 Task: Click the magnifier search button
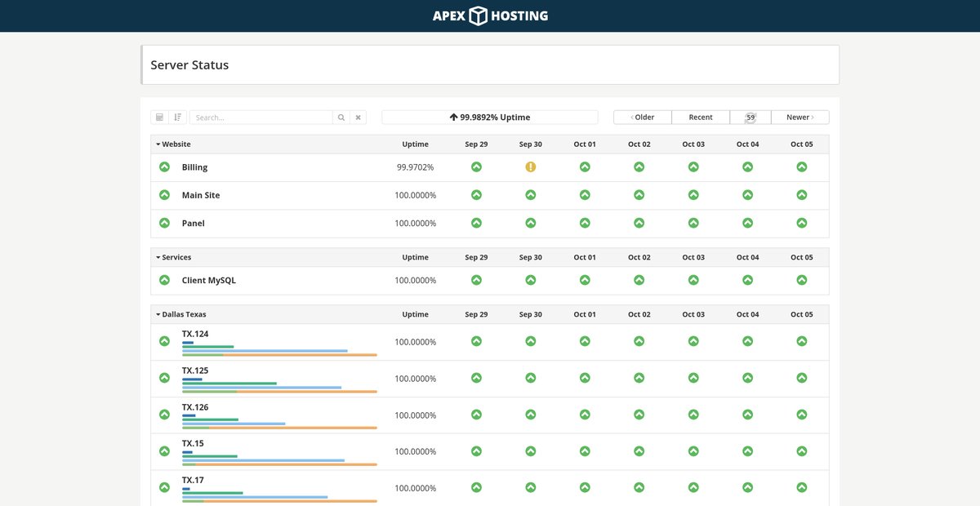coord(341,118)
